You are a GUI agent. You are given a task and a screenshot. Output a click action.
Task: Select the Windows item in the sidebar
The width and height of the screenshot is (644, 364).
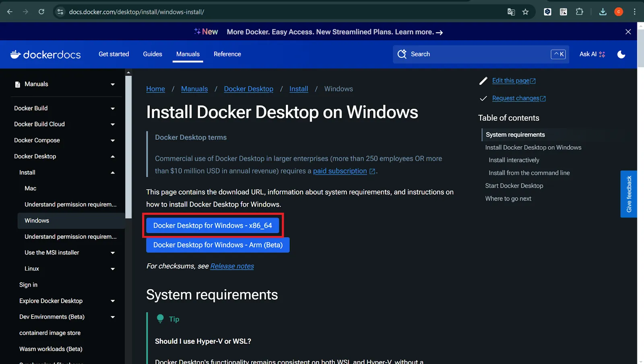point(37,220)
